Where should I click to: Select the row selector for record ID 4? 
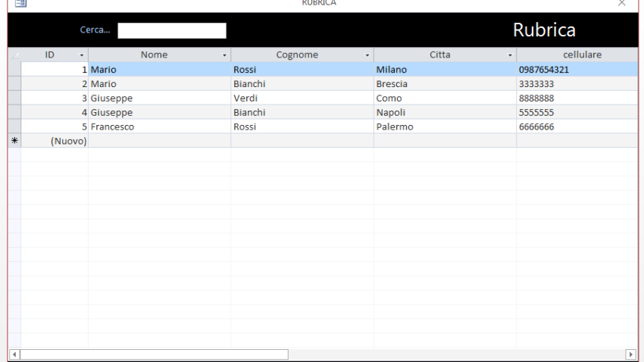14,112
